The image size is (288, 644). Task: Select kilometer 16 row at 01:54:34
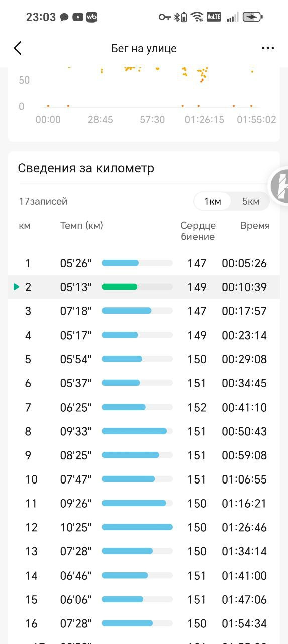pyautogui.click(x=144, y=623)
